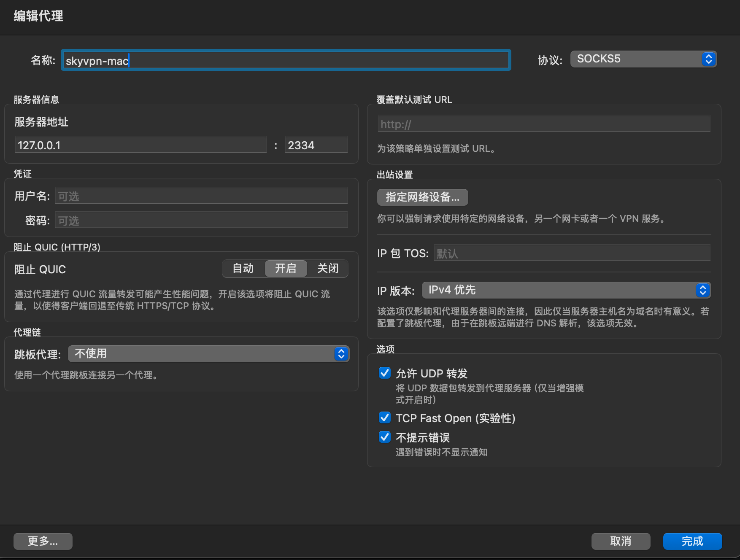Click the 密码 optional field
The width and height of the screenshot is (740, 560).
pyautogui.click(x=201, y=220)
